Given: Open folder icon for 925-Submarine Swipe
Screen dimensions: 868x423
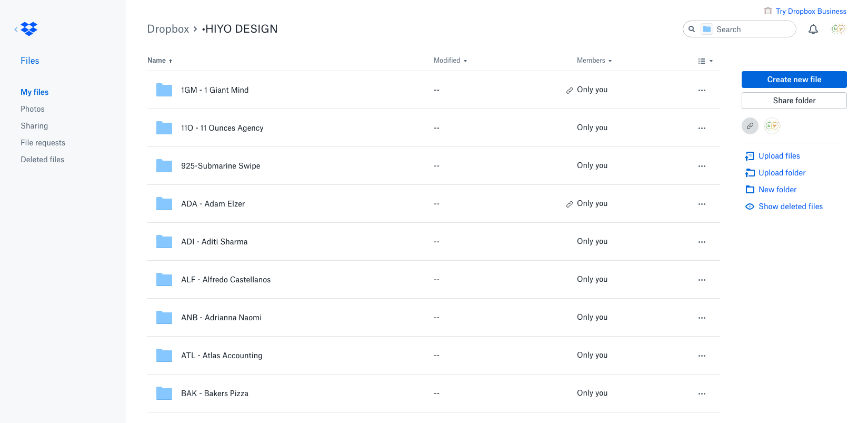Looking at the screenshot, I should pyautogui.click(x=164, y=166).
